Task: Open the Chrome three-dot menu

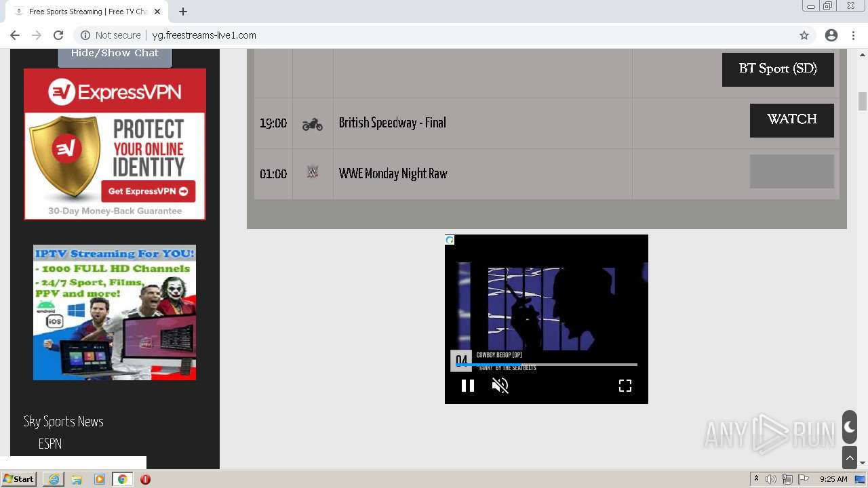Action: pos(854,35)
